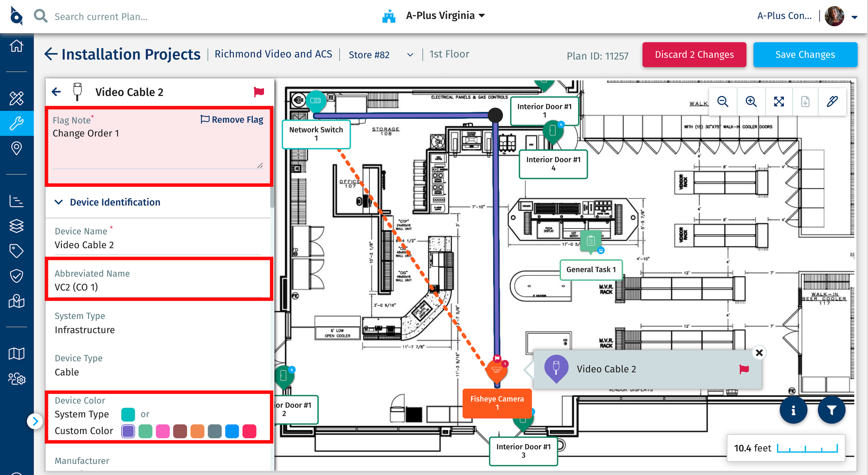Click the red flag in Video Cable 2 tooltip
Screen dimensions: 868x475
[x=744, y=369]
